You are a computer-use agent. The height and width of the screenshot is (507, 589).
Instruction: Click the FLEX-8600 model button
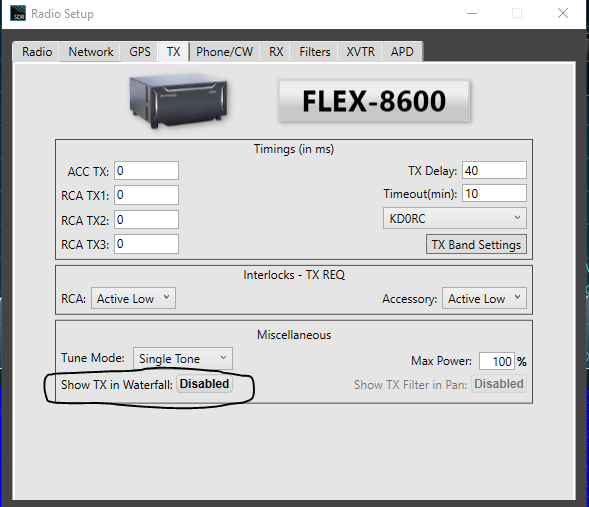pyautogui.click(x=374, y=101)
